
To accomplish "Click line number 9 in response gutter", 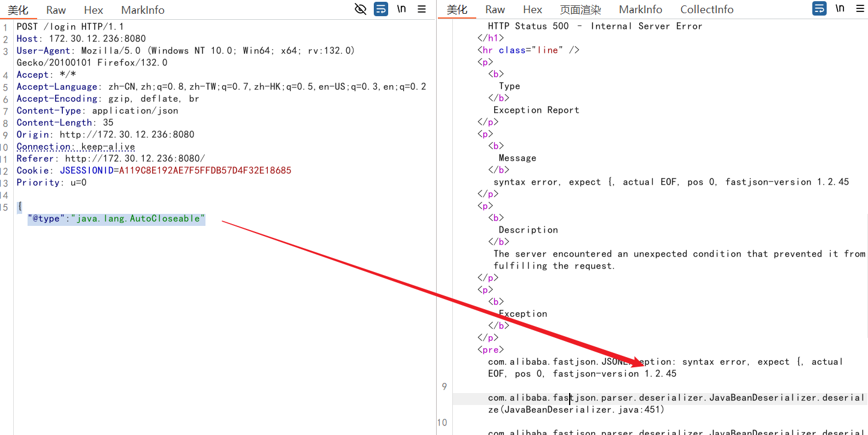I will coord(444,386).
